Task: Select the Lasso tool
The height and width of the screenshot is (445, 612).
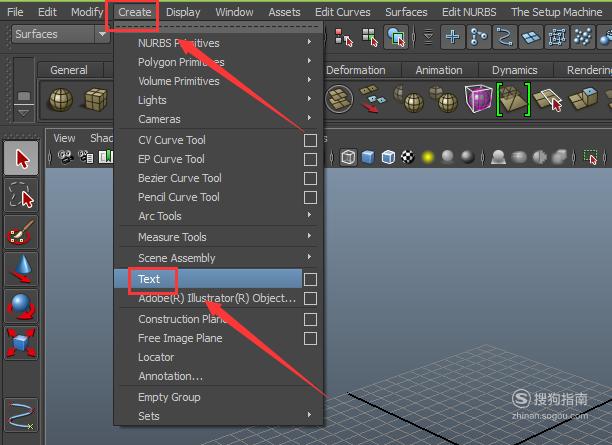Action: (21, 195)
